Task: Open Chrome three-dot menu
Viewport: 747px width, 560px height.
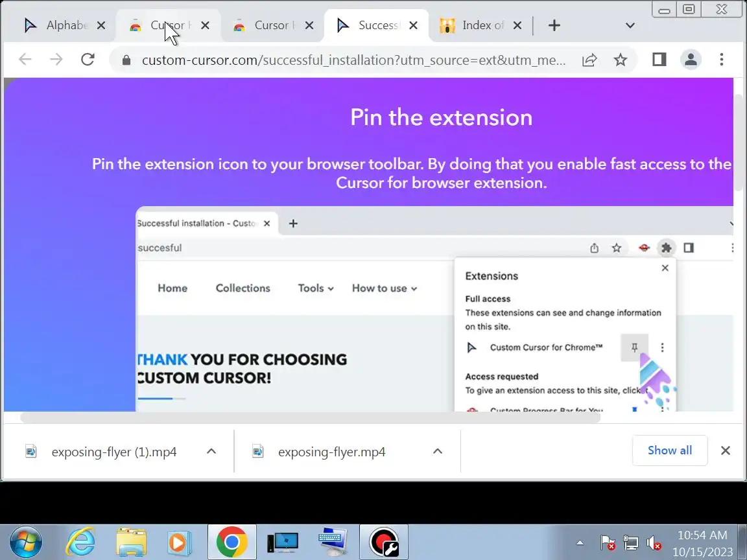Action: tap(722, 60)
